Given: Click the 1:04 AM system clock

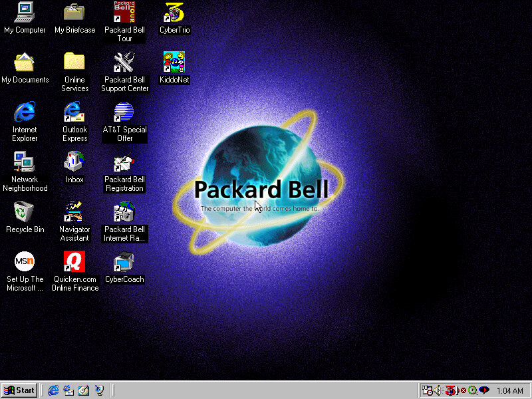Looking at the screenshot, I should point(510,390).
